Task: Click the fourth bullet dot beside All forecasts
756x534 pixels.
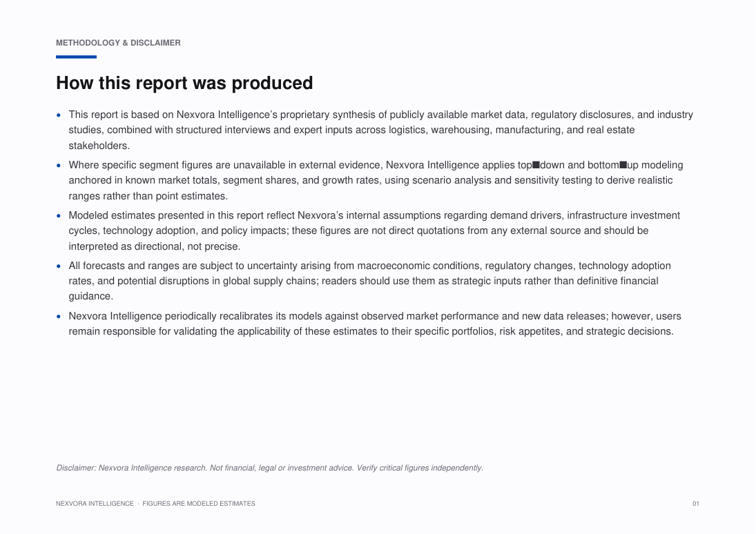Action: coord(59,266)
